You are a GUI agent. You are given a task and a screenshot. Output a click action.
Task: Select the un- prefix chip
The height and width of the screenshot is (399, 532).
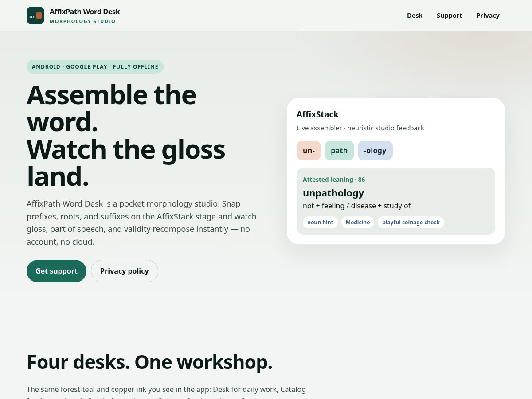[x=309, y=150]
